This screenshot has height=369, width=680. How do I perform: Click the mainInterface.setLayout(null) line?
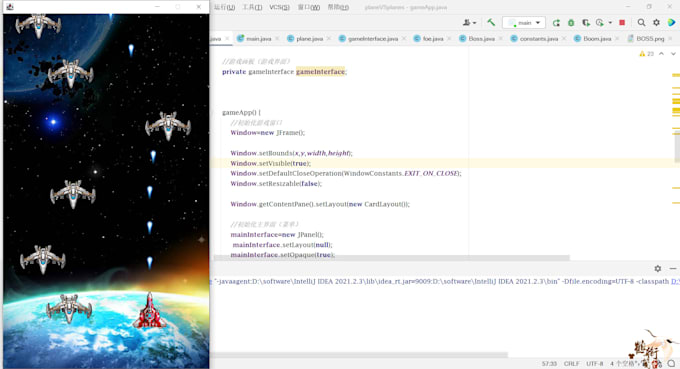pos(282,245)
